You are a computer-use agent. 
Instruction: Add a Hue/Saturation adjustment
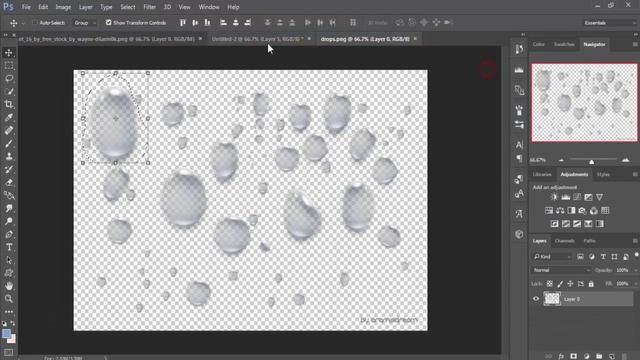pyautogui.click(x=549, y=211)
